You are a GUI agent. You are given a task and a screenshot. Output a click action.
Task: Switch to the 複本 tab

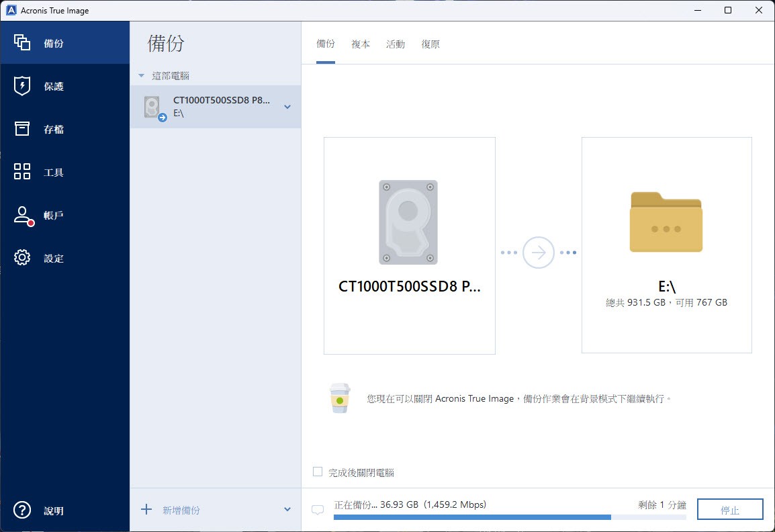tap(361, 44)
